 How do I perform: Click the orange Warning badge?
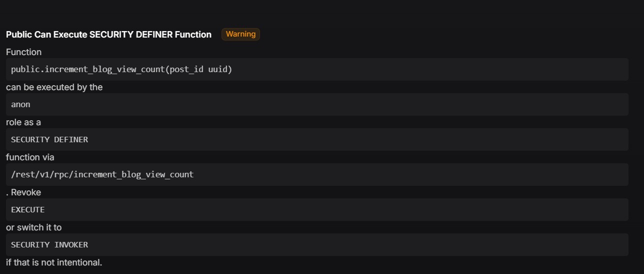tap(240, 34)
